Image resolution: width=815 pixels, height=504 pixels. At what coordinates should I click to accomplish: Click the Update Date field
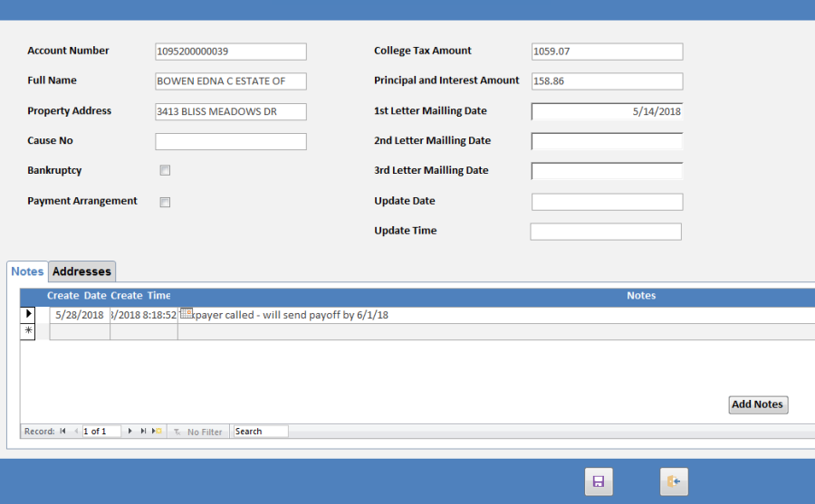point(607,202)
